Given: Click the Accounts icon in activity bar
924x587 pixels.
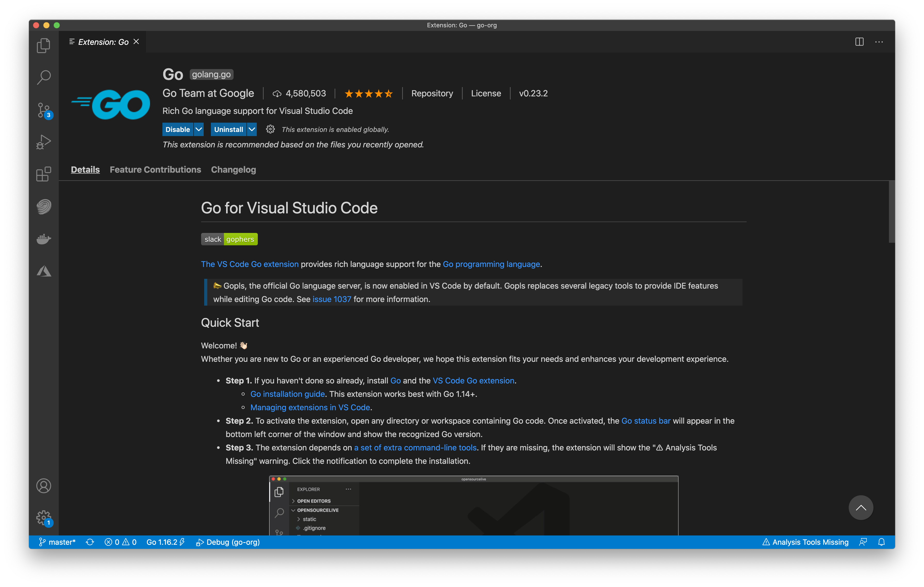Looking at the screenshot, I should tap(43, 486).
